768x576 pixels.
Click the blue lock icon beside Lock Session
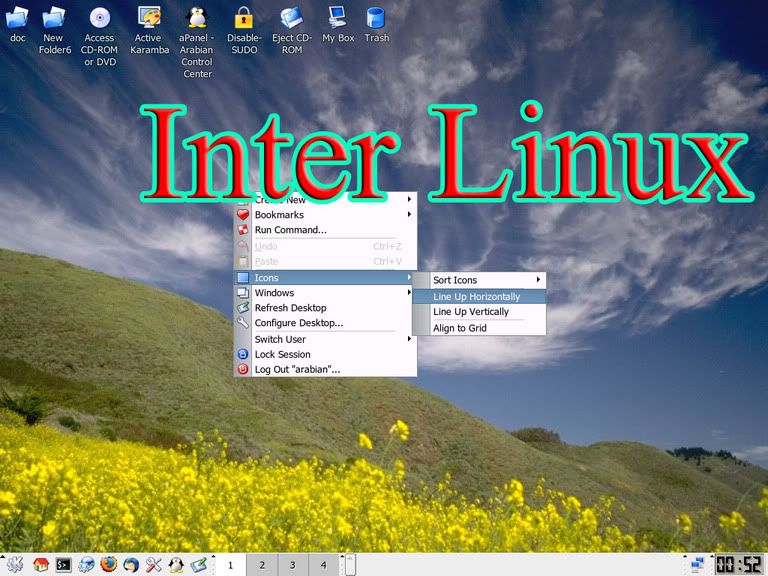243,354
